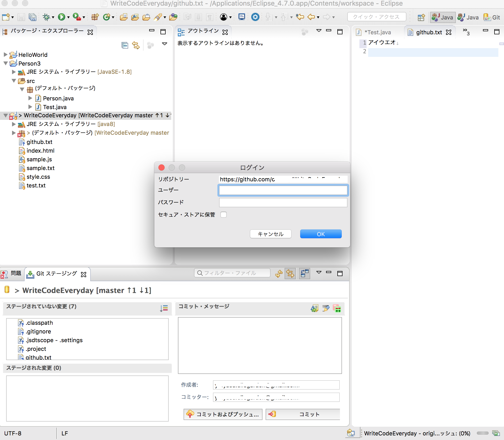Switch to the Git perspective icon
Screen dimensions: 504x440
(x=491, y=17)
